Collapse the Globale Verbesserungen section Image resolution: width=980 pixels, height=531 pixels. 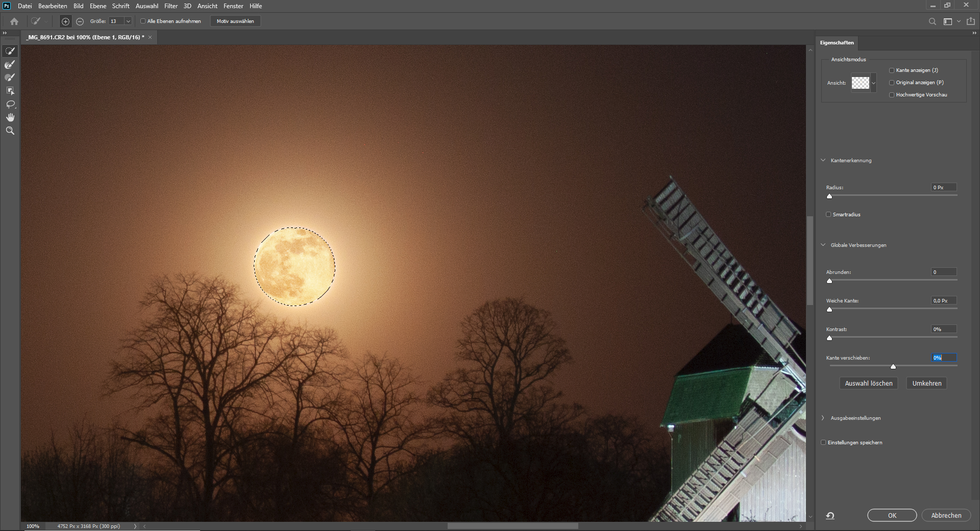coord(823,245)
